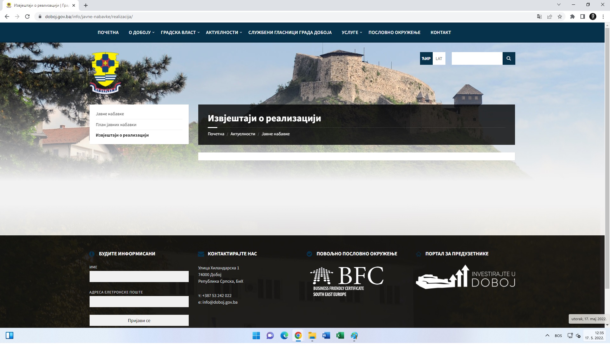Switch site script to ЋИР

[426, 58]
